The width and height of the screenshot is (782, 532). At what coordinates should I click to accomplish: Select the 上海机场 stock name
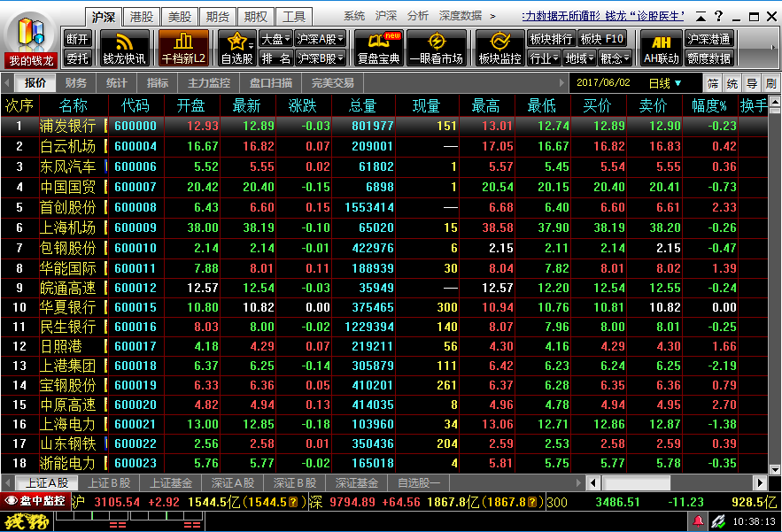68,227
